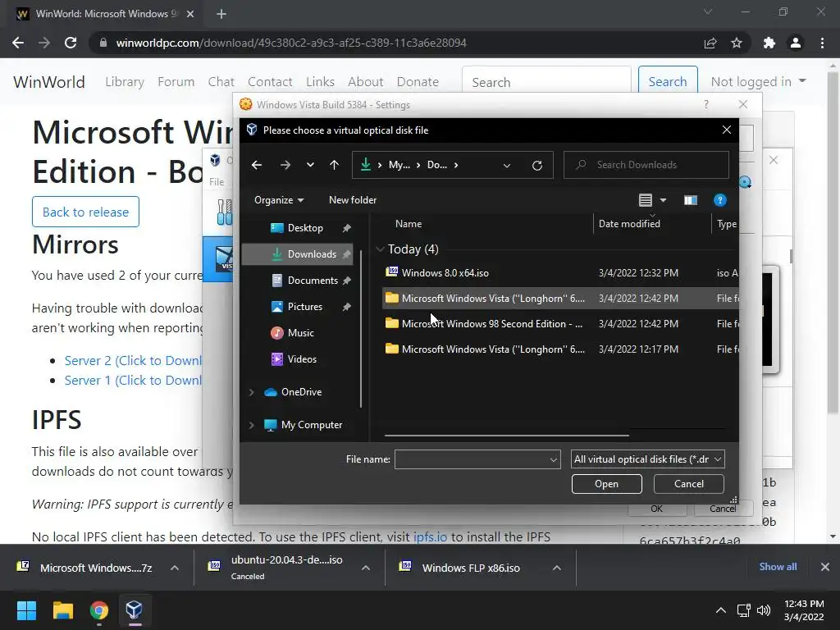840x630 pixels.
Task: Toggle the preview pane
Action: (x=691, y=200)
